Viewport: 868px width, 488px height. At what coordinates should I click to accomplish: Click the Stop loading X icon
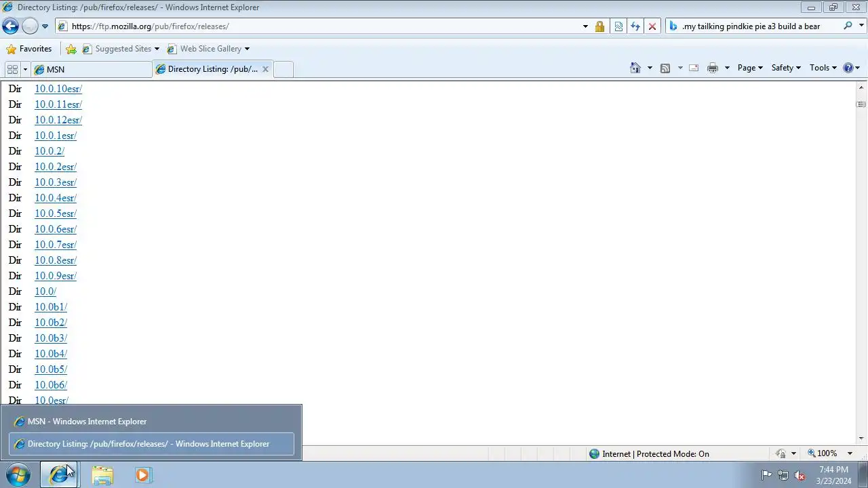(x=652, y=26)
